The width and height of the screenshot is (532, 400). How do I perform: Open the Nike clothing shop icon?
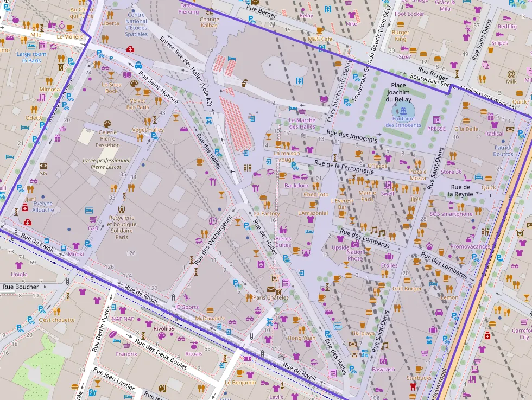click(351, 15)
